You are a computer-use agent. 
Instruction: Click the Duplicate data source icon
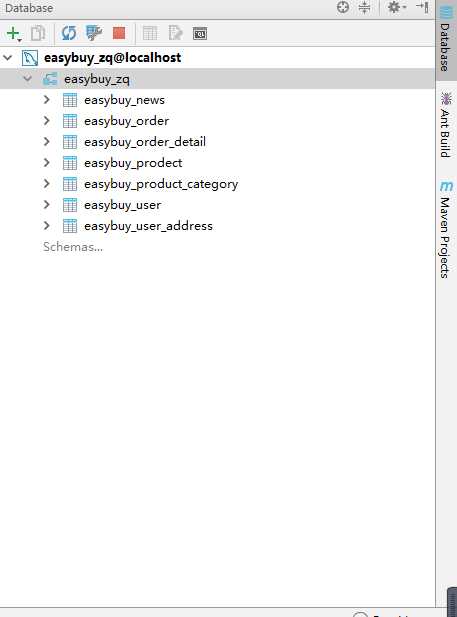38,33
